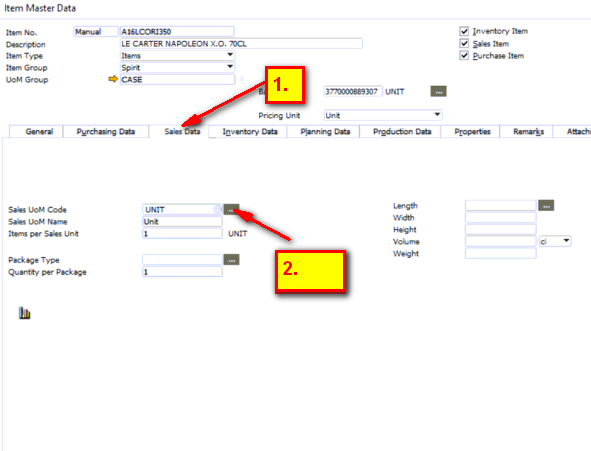Toggle the Purchase Item checkbox
The height and width of the screenshot is (451, 591).
coord(464,56)
